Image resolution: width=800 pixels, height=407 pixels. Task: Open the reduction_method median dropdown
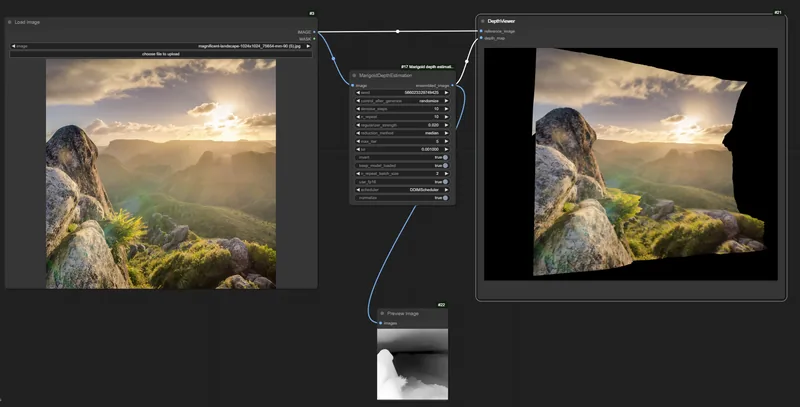[402, 133]
